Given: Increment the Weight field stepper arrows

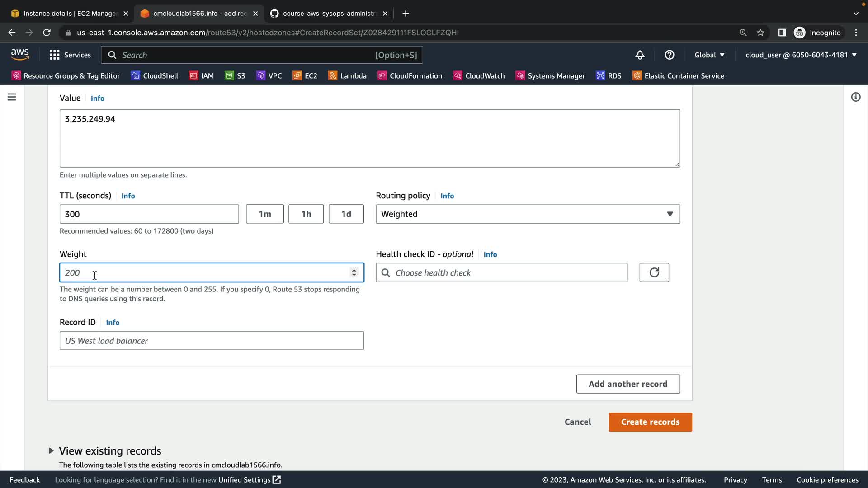Looking at the screenshot, I should [x=354, y=270].
